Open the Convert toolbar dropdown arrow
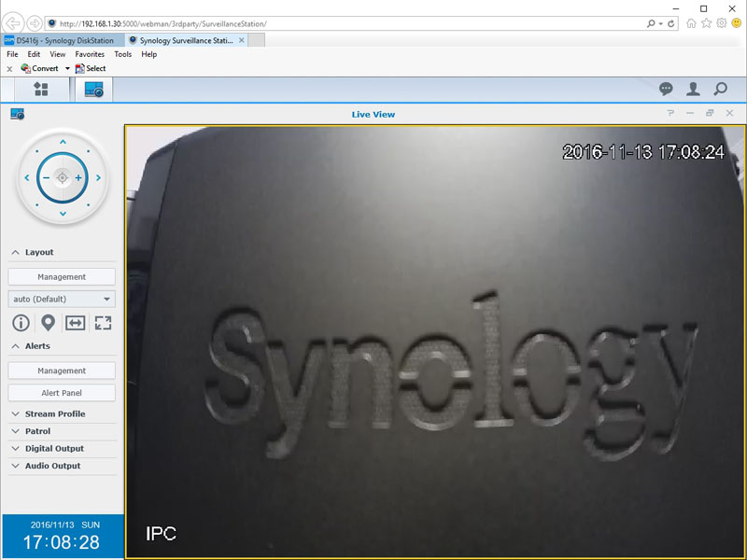 (67, 68)
